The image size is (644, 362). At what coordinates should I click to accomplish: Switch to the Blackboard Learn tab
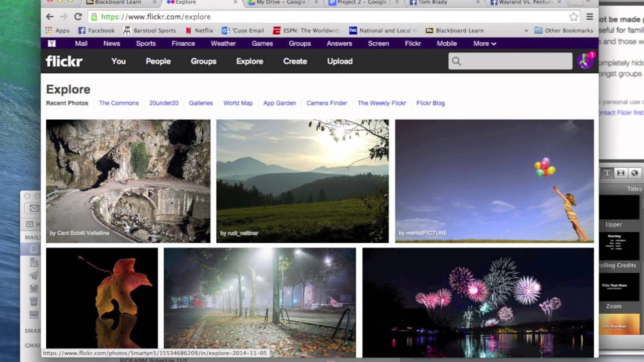[x=121, y=3]
